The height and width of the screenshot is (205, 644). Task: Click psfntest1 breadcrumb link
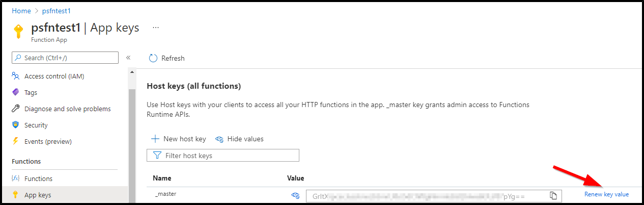56,11
